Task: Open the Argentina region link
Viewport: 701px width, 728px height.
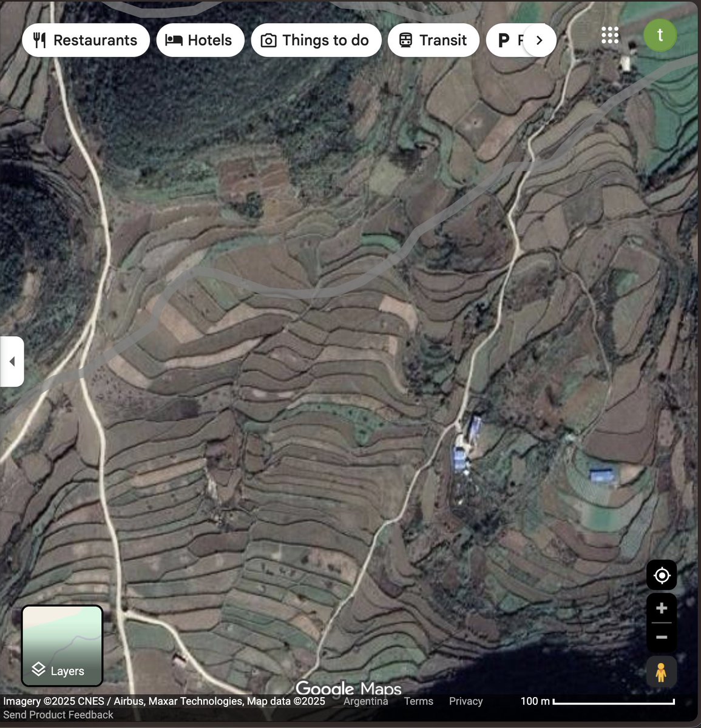Action: [366, 701]
